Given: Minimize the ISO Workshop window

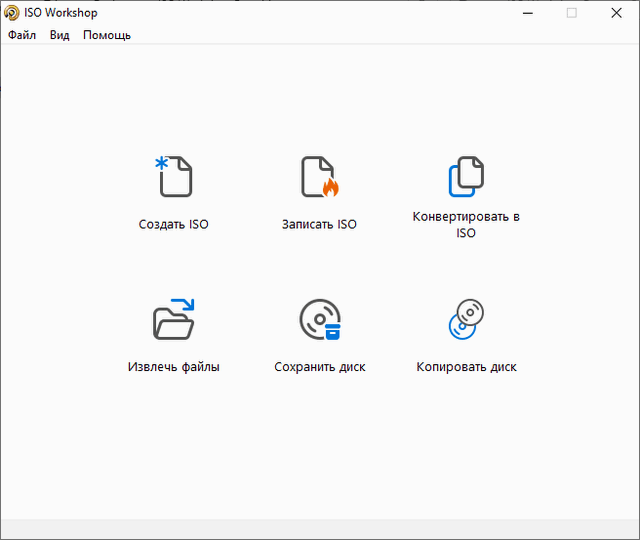Looking at the screenshot, I should tap(526, 13).
